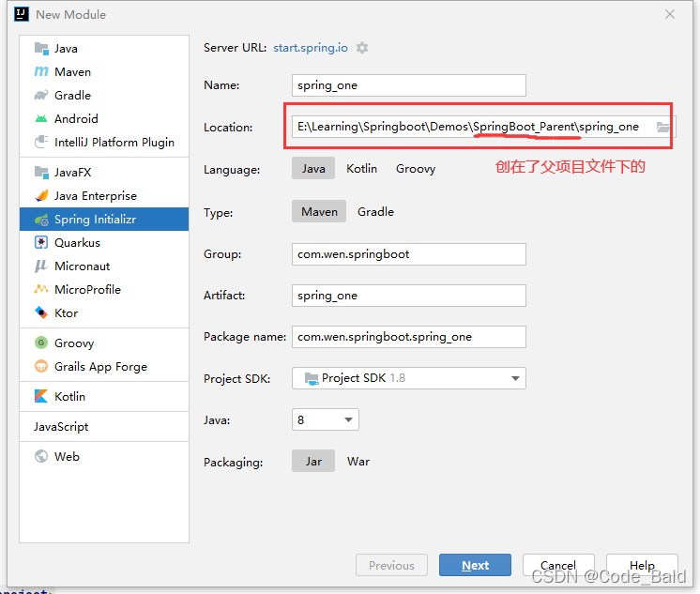Click the Gradle elephant icon
The image size is (700, 594).
tap(41, 95)
